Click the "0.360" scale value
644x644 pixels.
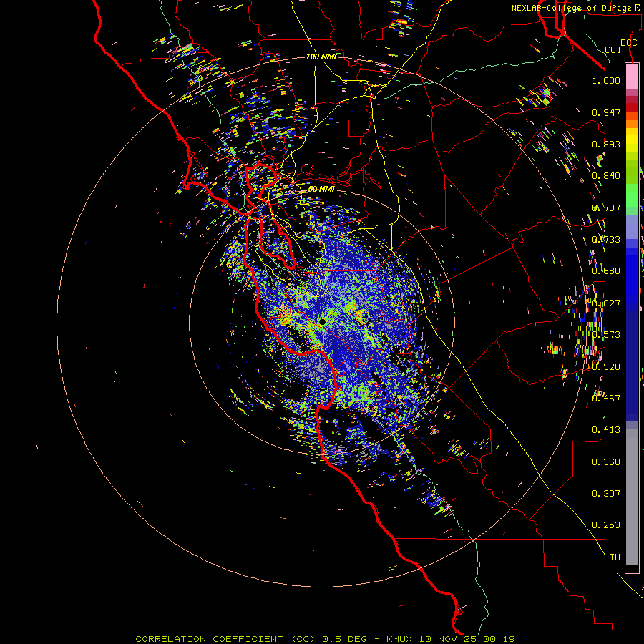pyautogui.click(x=606, y=462)
